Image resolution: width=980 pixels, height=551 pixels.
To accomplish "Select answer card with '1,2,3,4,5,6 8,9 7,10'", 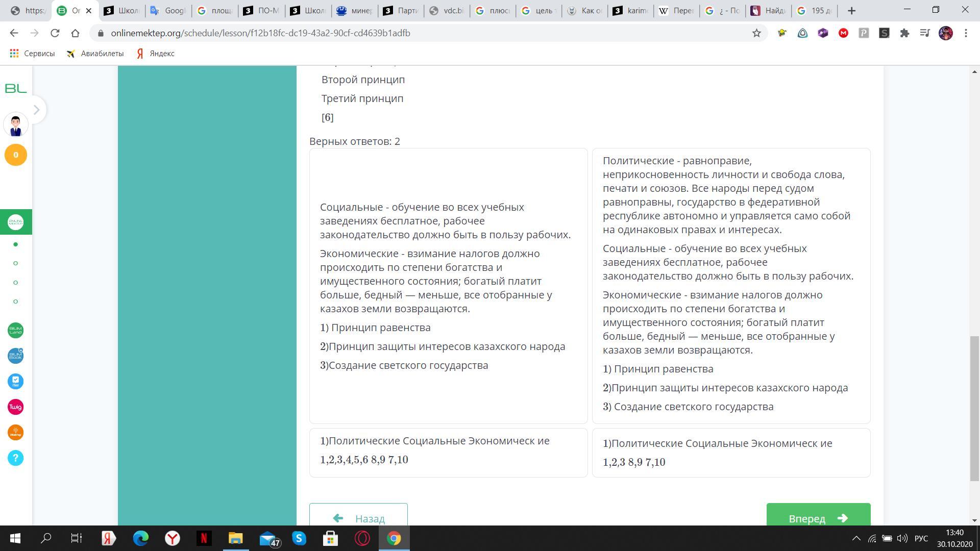I will click(x=448, y=453).
